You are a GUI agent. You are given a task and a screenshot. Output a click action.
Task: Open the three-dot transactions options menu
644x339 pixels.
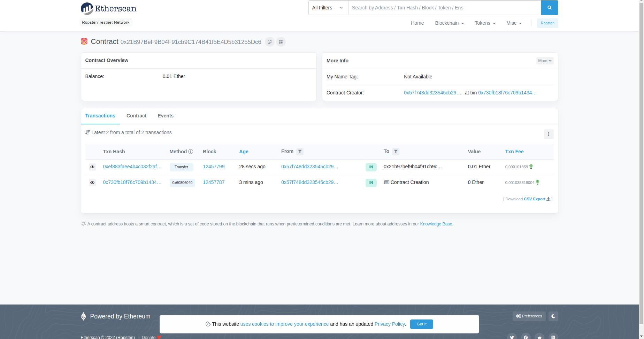[549, 134]
